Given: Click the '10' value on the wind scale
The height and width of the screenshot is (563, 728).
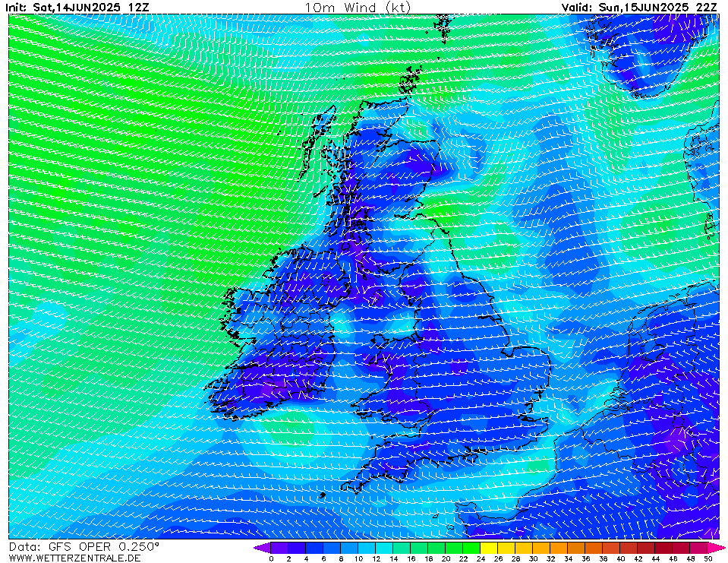Looking at the screenshot, I should pos(358,558).
